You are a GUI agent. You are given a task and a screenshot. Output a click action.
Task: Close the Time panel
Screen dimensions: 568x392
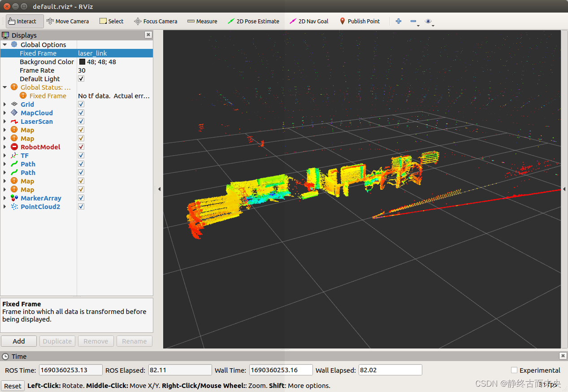coord(563,356)
